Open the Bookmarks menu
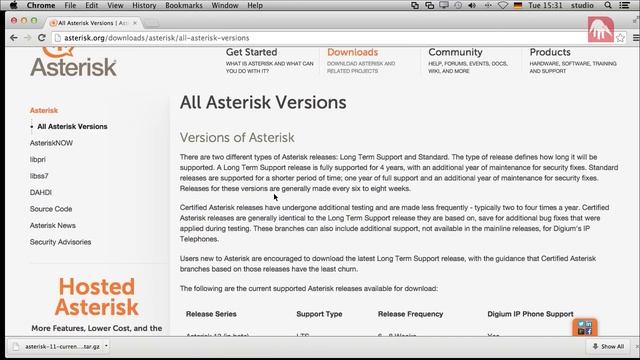640x360 pixels. 184,5
